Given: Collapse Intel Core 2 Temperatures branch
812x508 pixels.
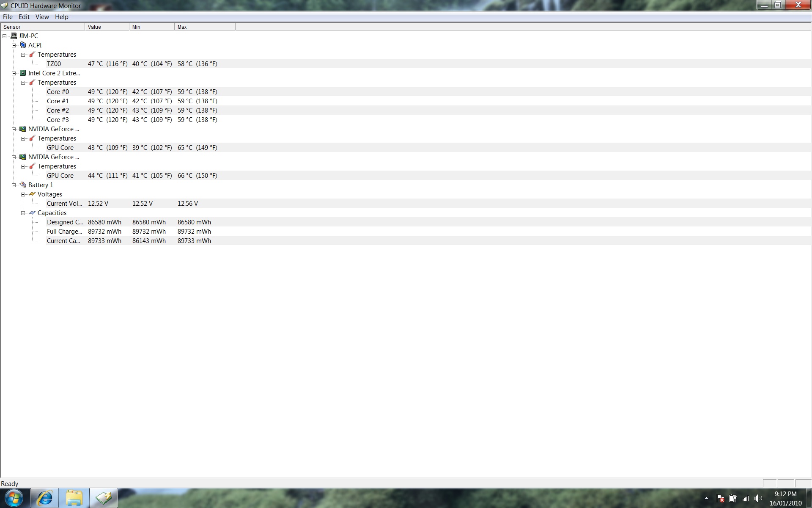Looking at the screenshot, I should [23, 83].
